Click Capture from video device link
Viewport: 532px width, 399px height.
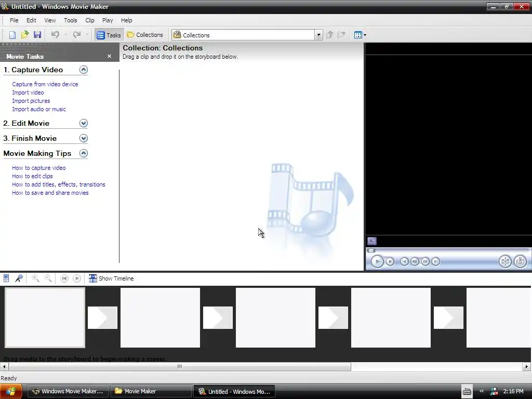[x=45, y=84]
